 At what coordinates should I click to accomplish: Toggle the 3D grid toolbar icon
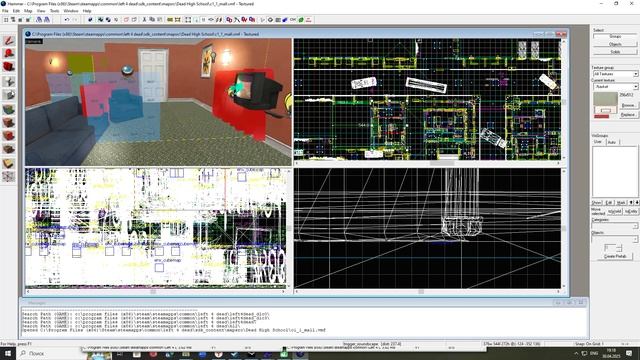coord(13,20)
